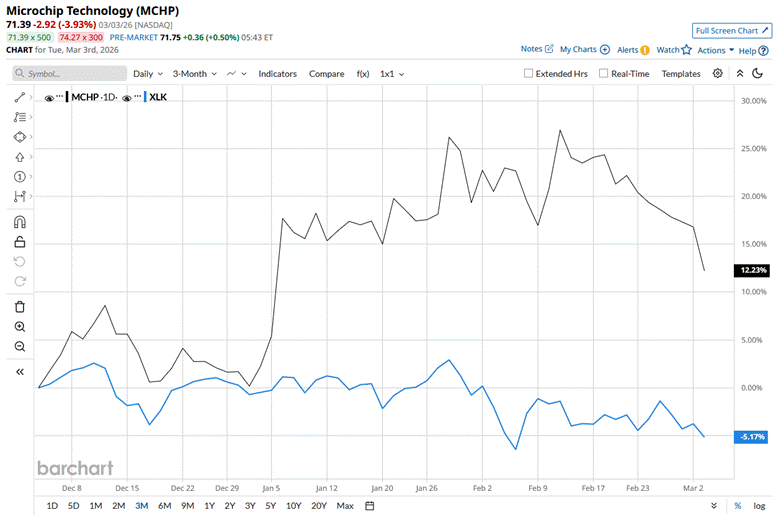Click the Symbol search field

[70, 73]
